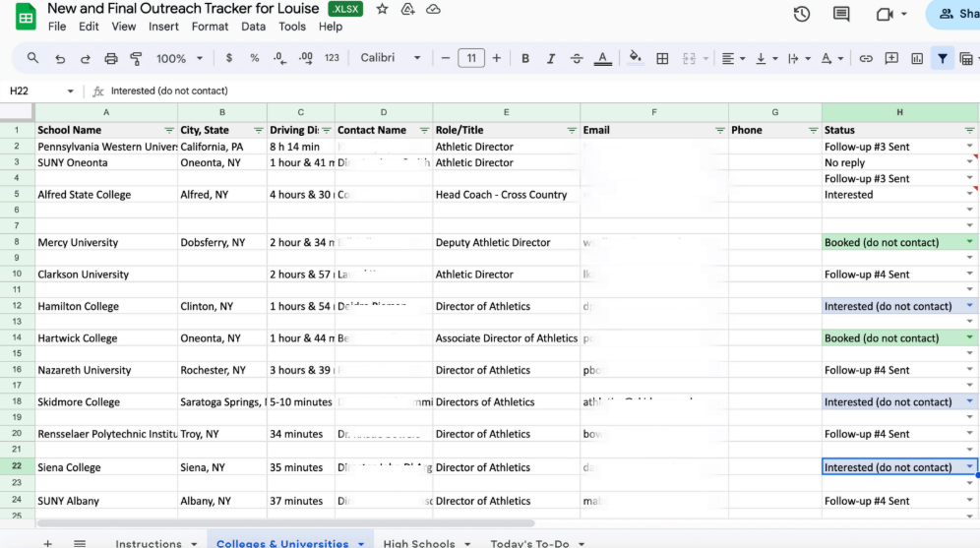Viewport: 980px width, 548px height.
Task: Undo the last action
Action: pyautogui.click(x=60, y=58)
